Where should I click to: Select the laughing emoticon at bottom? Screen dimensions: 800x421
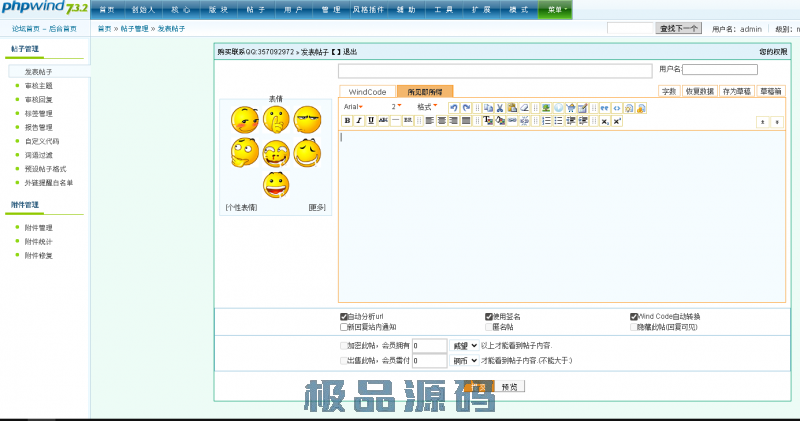point(276,184)
